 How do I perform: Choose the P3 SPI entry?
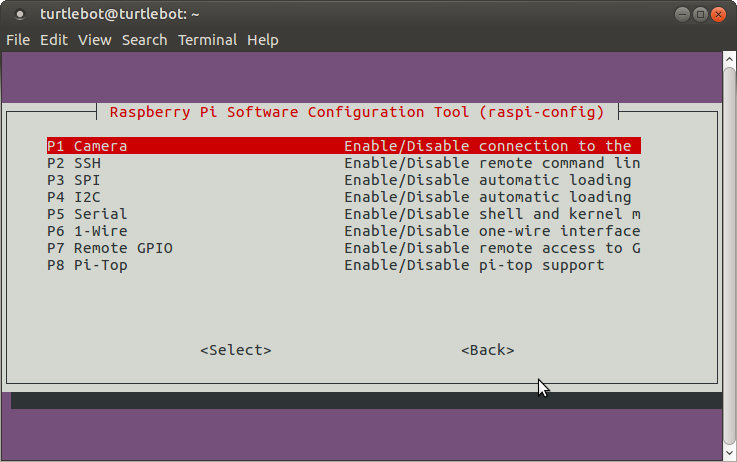point(74,180)
